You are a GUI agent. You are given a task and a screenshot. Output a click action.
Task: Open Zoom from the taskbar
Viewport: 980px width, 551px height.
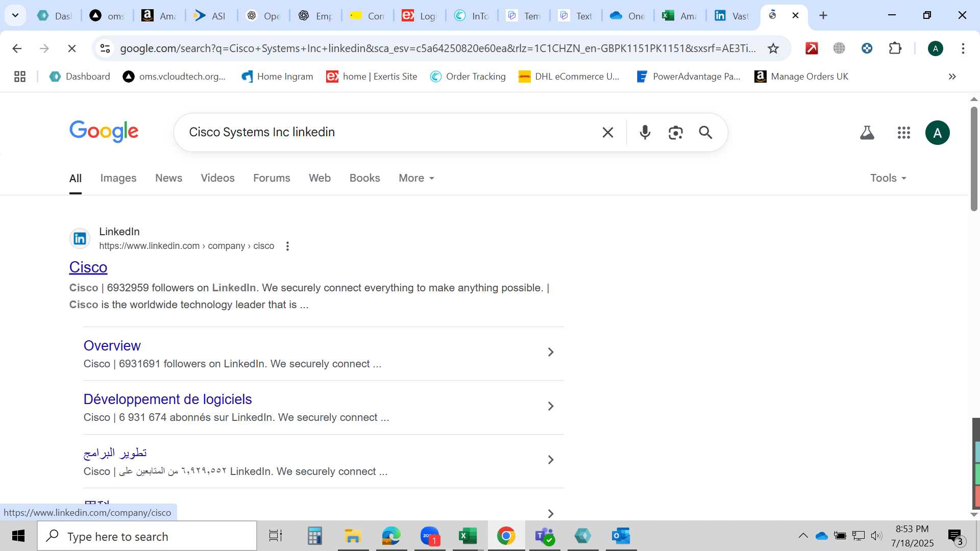click(x=430, y=536)
